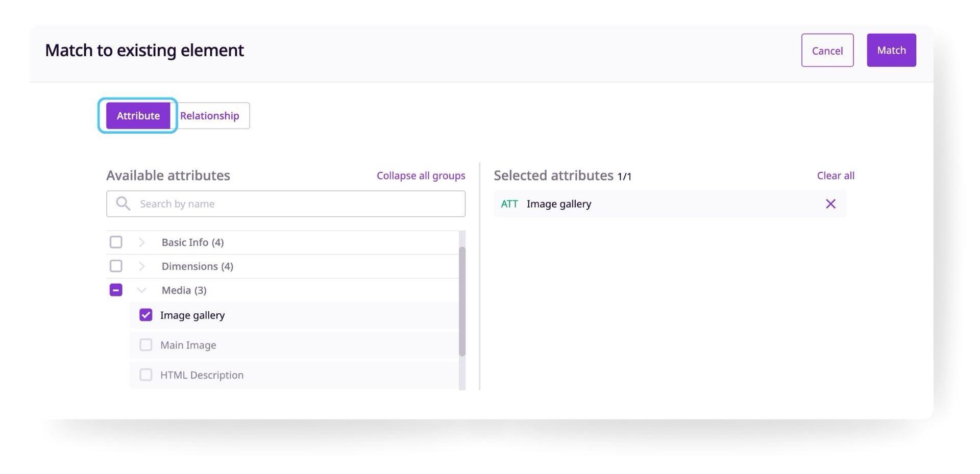
Task: Click the ATT tag beside Image gallery
Action: click(509, 204)
